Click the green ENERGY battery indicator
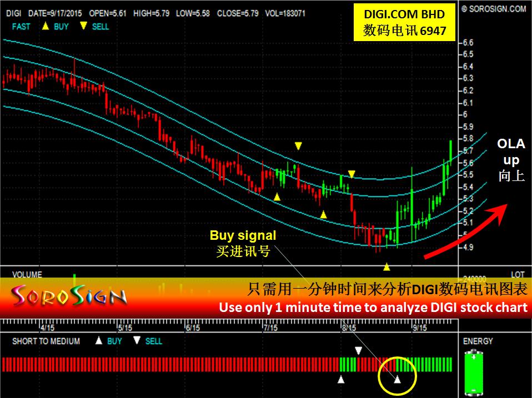 (474, 373)
